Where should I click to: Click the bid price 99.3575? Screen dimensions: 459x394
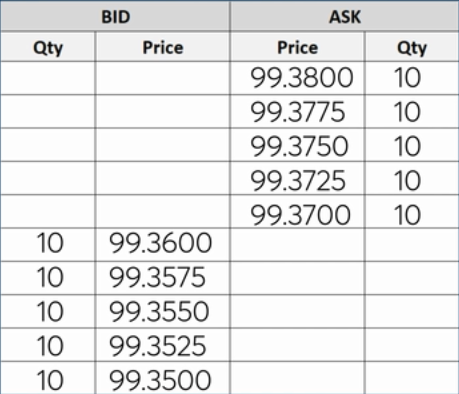(x=157, y=277)
